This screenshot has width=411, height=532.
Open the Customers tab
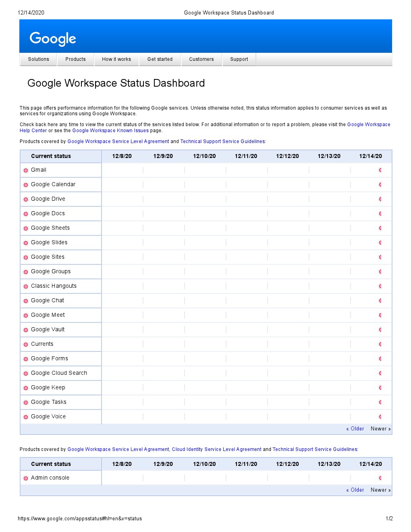pos(201,59)
